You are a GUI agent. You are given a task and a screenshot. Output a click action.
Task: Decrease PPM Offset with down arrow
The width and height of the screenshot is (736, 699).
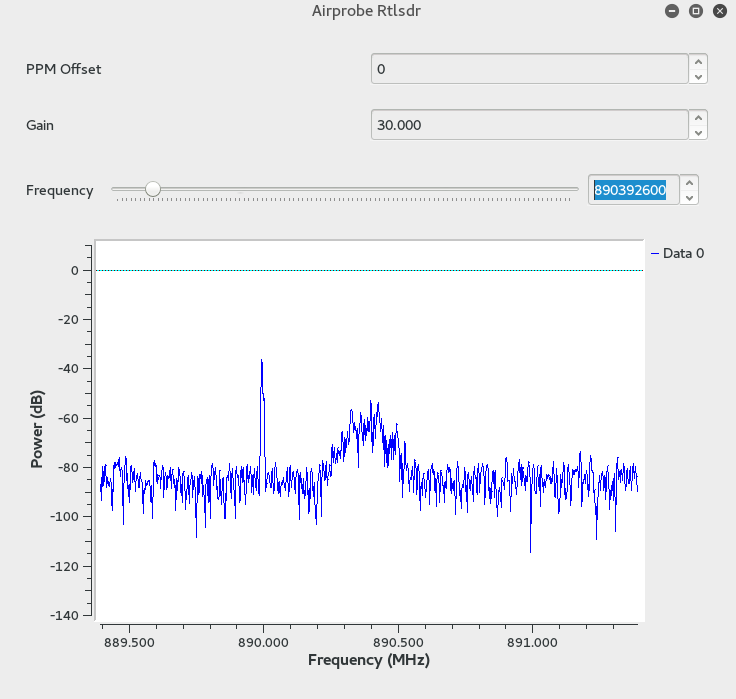coord(698,77)
